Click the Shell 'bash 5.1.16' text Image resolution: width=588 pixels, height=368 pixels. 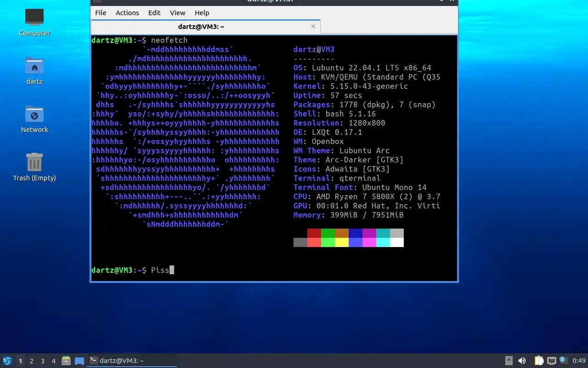coord(351,114)
